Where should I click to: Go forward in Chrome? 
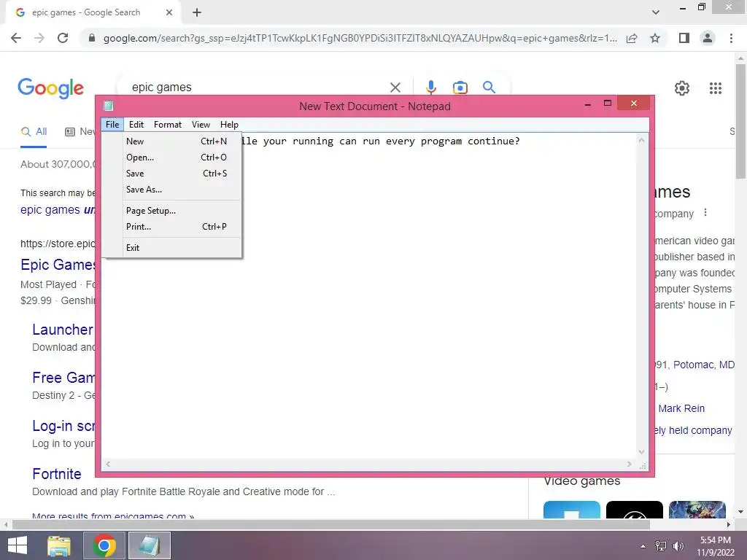click(39, 38)
